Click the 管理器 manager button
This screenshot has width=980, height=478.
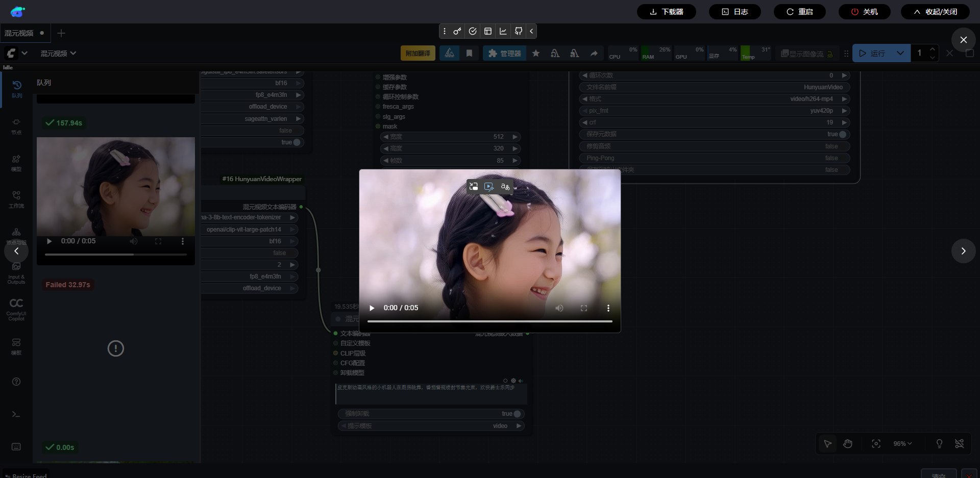coord(504,53)
